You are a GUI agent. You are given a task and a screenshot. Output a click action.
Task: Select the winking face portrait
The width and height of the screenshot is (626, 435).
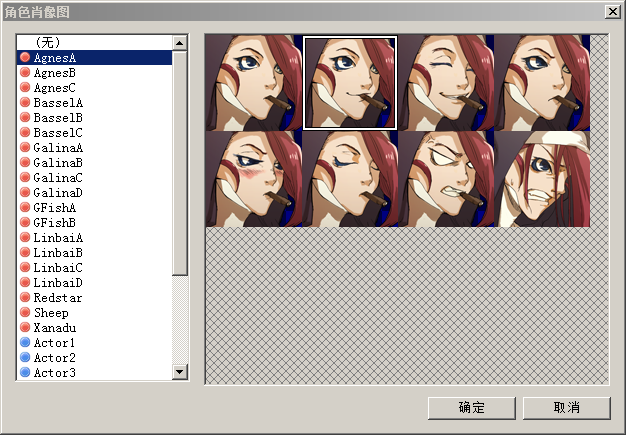click(446, 83)
